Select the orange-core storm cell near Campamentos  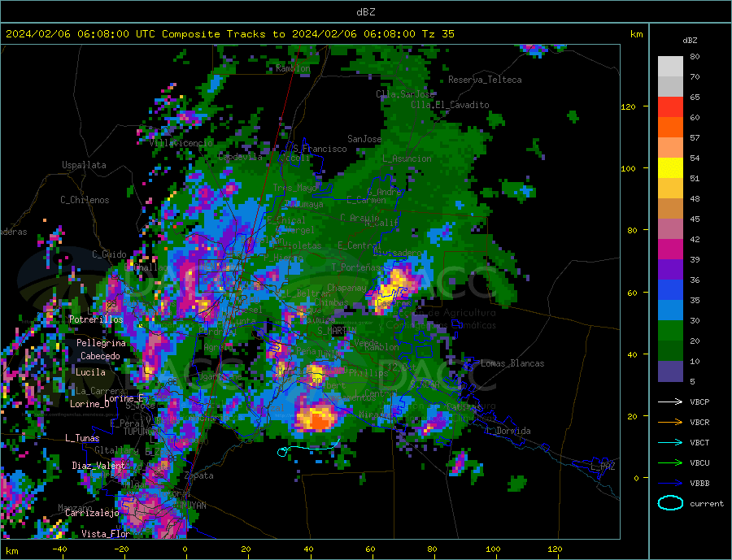tap(317, 417)
